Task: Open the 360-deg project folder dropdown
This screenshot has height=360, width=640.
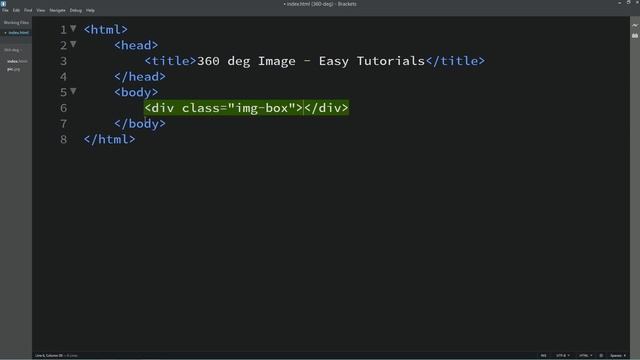Action: tap(13, 50)
